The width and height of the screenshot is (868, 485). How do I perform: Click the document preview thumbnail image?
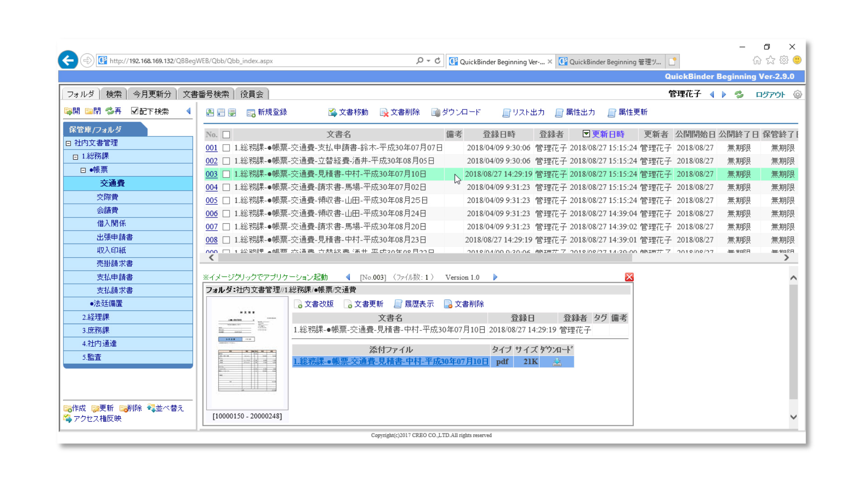point(247,353)
